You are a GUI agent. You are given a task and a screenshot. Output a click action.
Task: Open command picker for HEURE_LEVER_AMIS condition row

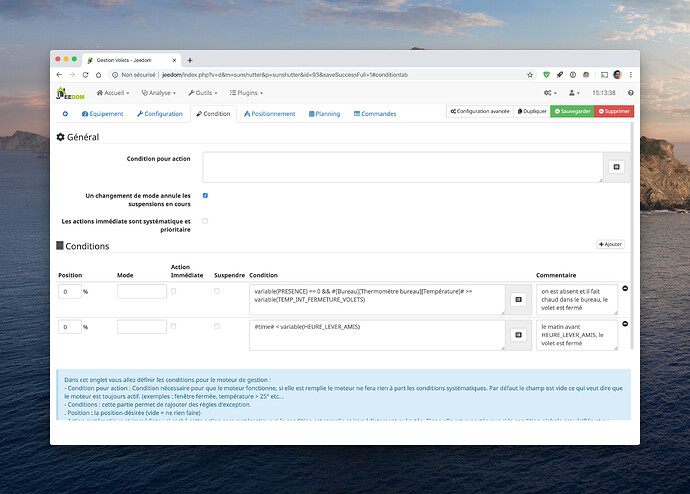518,335
